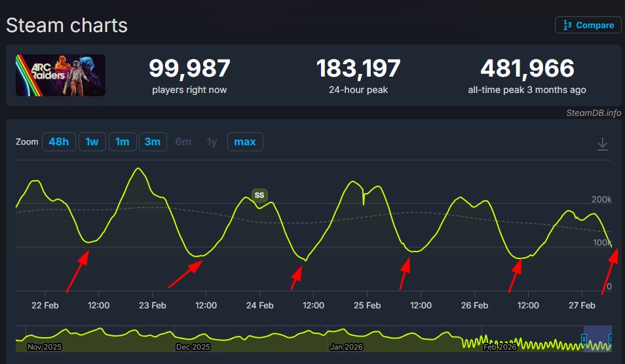Screen dimensions: 625x364
Task: Click the SS marker flag on chart
Action: (x=259, y=195)
